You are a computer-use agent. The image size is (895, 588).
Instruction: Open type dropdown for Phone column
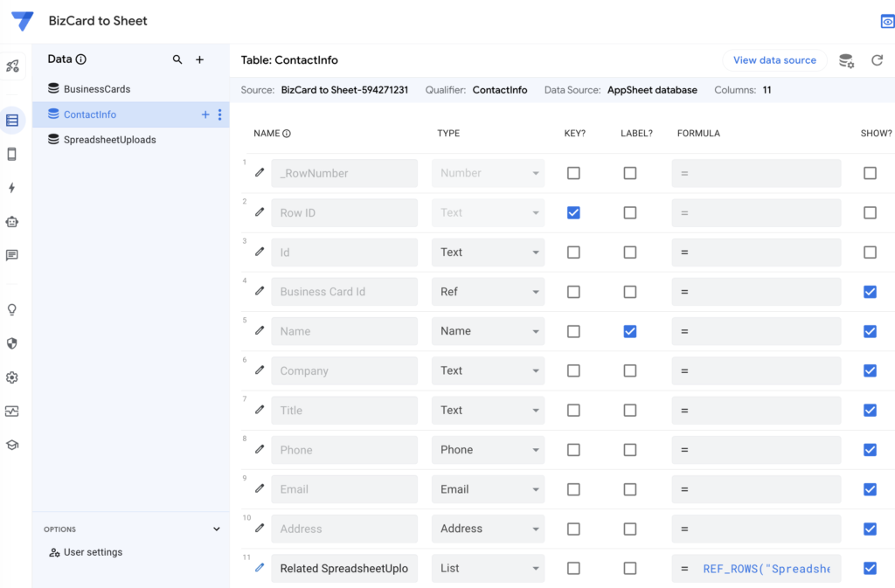tap(488, 450)
